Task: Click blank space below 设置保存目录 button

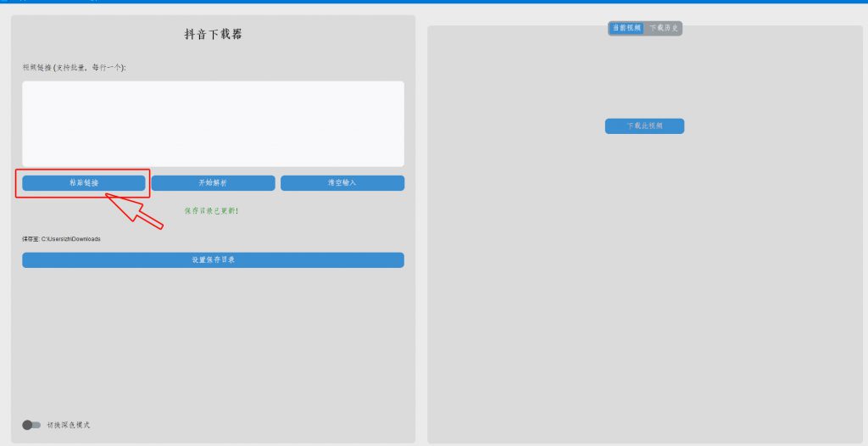Action: (x=213, y=339)
